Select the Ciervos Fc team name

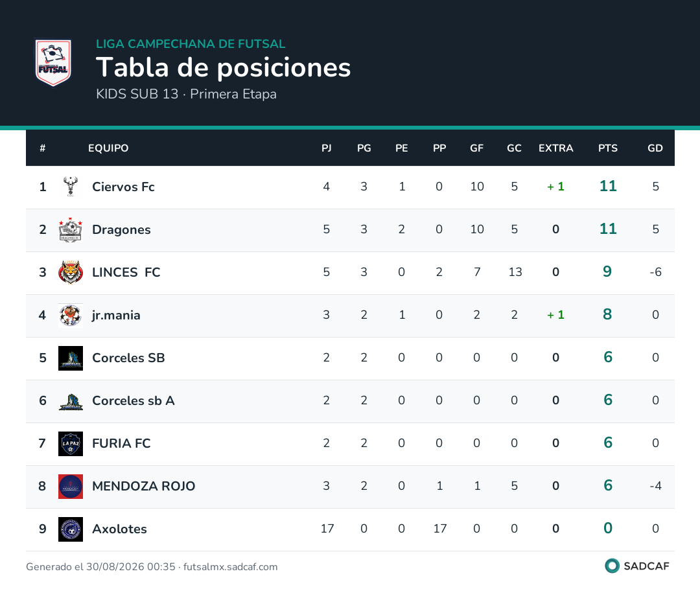pos(123,187)
